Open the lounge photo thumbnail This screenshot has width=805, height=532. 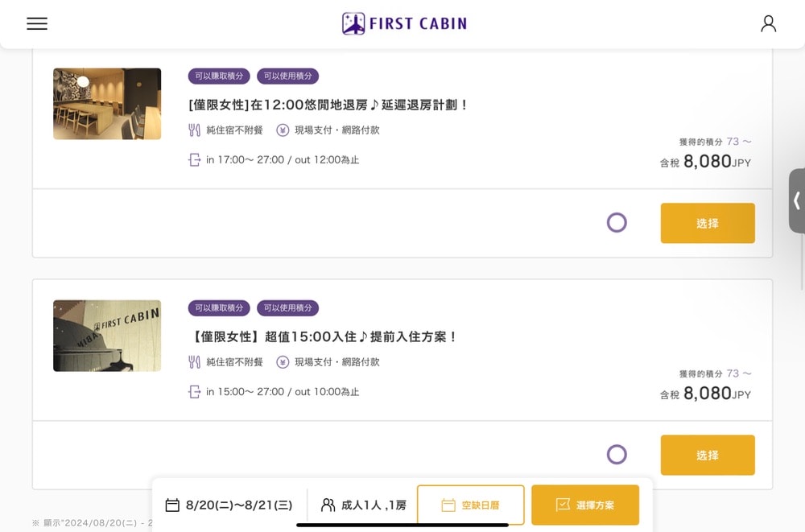(107, 104)
